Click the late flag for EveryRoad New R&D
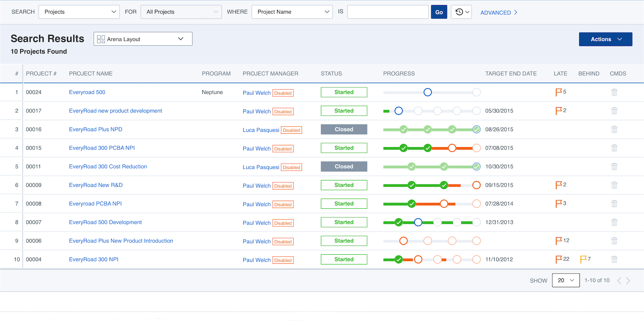Image resolution: width=644 pixels, height=321 pixels. (x=559, y=185)
